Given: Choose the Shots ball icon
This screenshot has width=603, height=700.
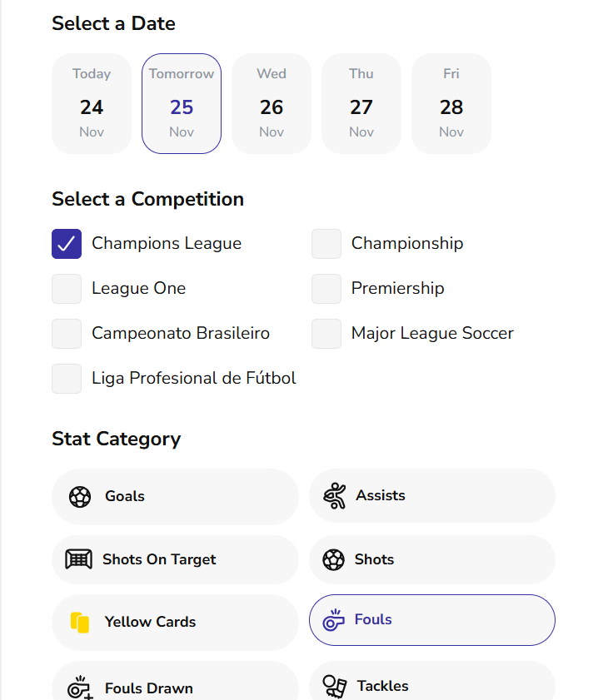Looking at the screenshot, I should pos(333,559).
